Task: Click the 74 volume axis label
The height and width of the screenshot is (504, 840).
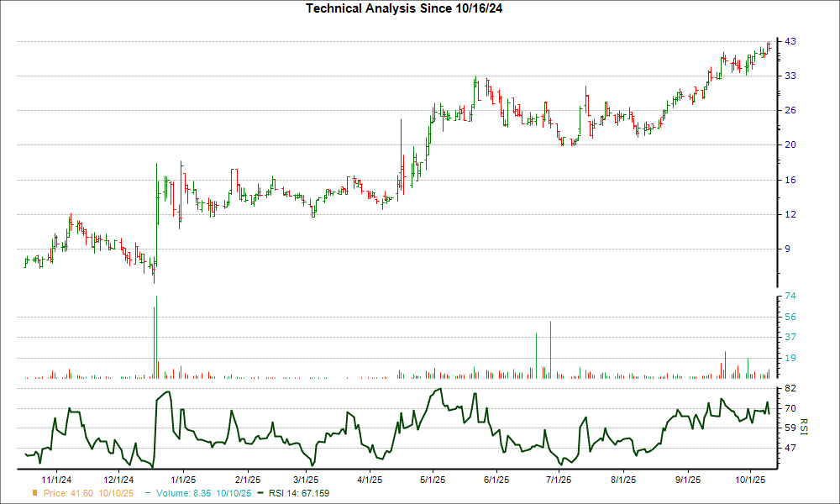Action: tap(790, 297)
